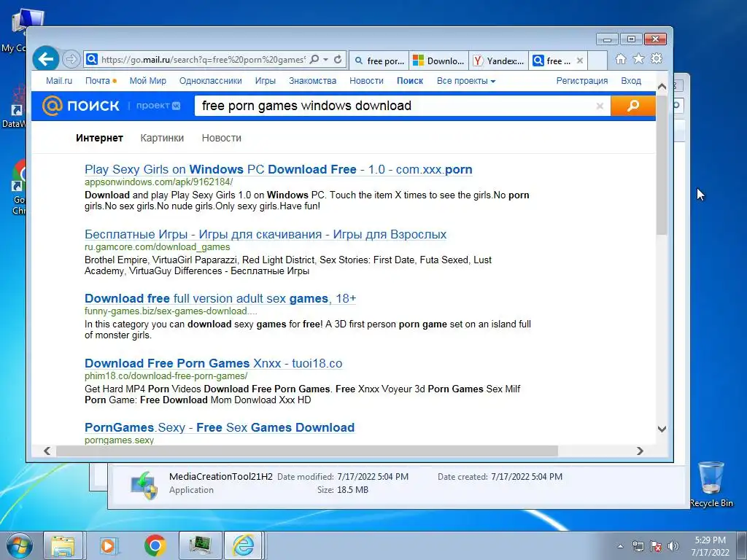Screen dimensions: 747x560
Task: Click Поиск in the top navigation
Action: pyautogui.click(x=410, y=80)
